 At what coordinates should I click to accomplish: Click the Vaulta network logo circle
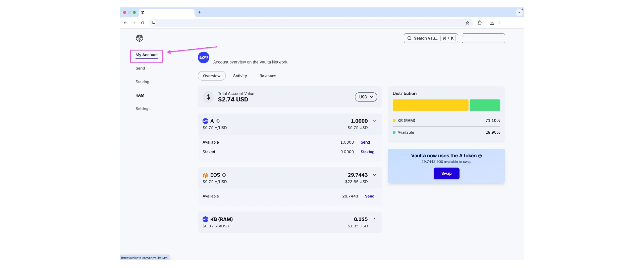pos(204,57)
